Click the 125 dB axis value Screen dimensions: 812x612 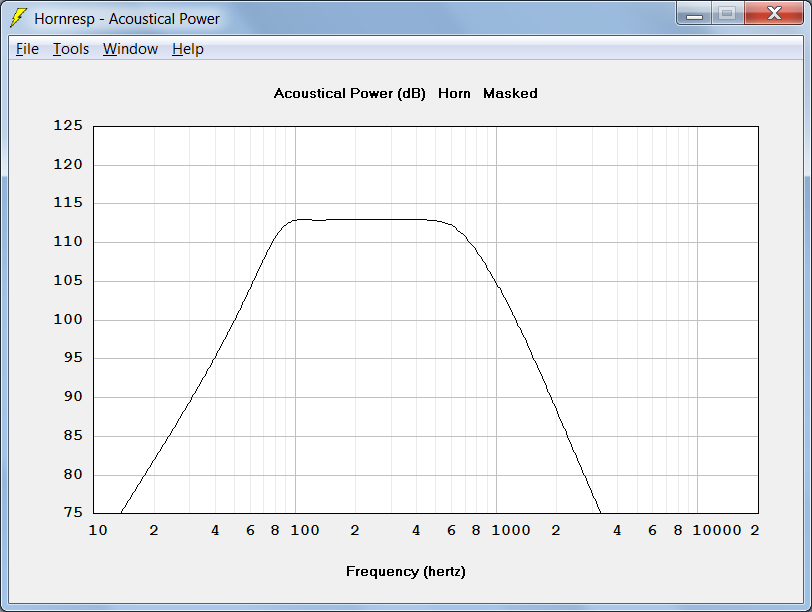(68, 125)
